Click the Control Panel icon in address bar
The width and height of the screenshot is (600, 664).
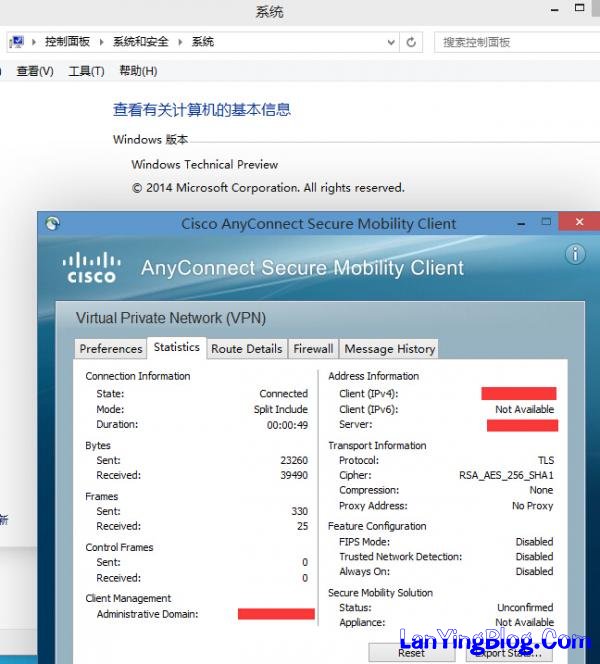click(x=17, y=42)
